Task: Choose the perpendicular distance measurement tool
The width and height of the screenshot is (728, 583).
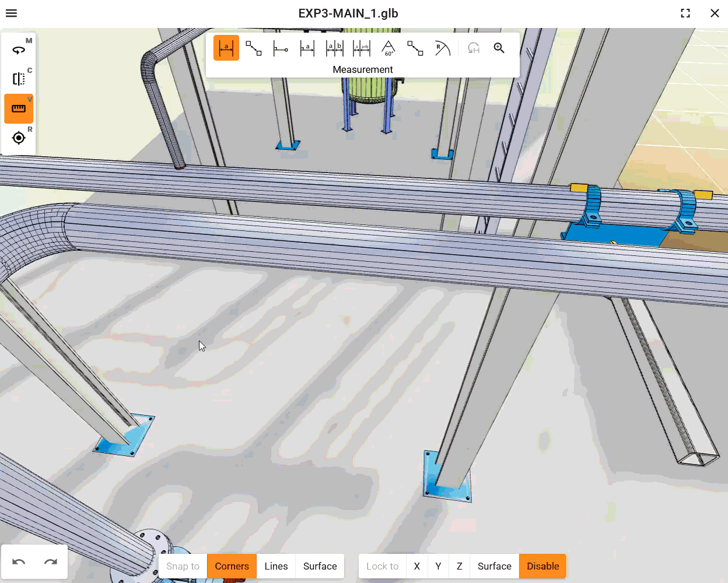Action: click(x=281, y=48)
